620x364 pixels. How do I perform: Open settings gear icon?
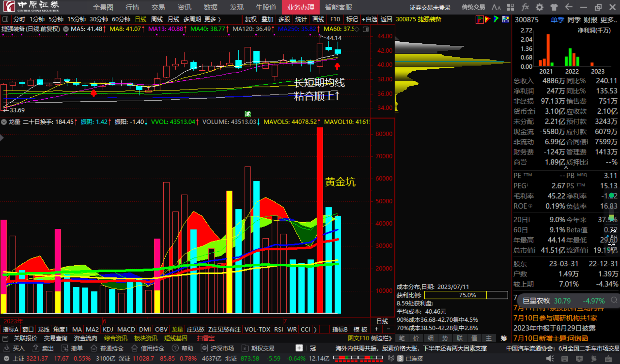[x=540, y=7]
